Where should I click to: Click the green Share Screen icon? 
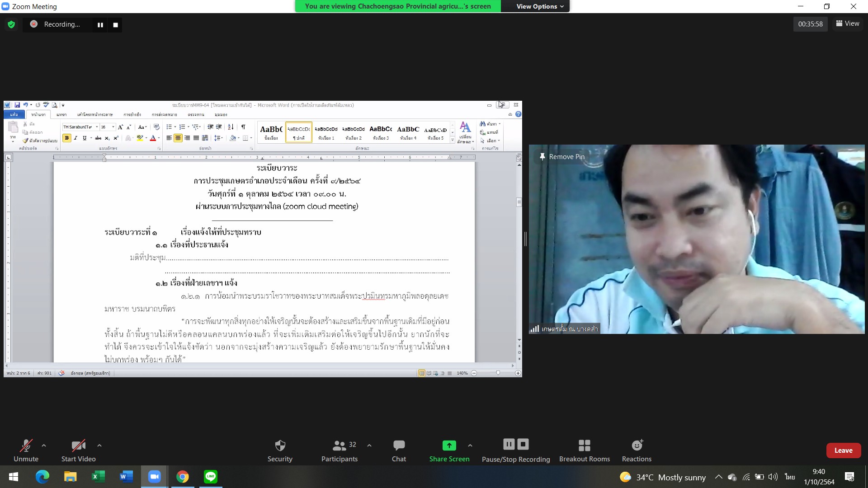coord(449,446)
